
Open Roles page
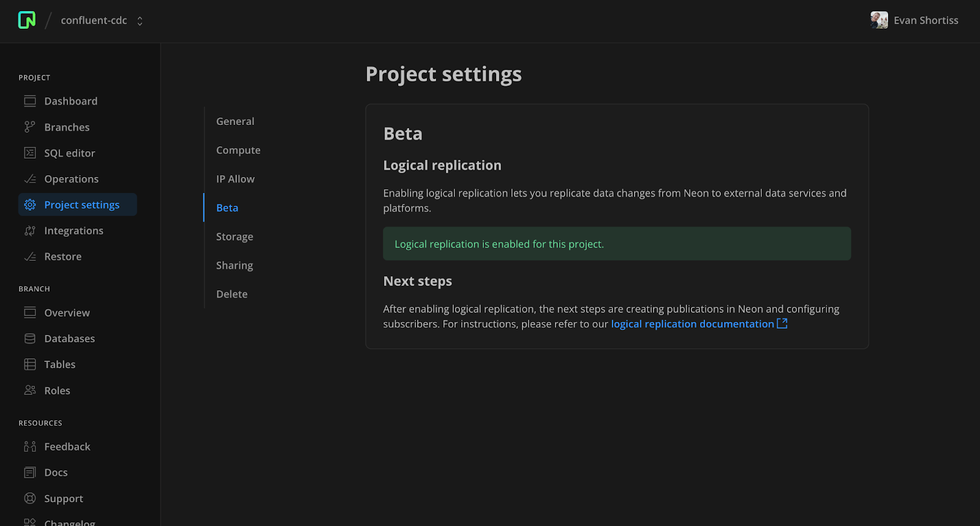pos(57,391)
